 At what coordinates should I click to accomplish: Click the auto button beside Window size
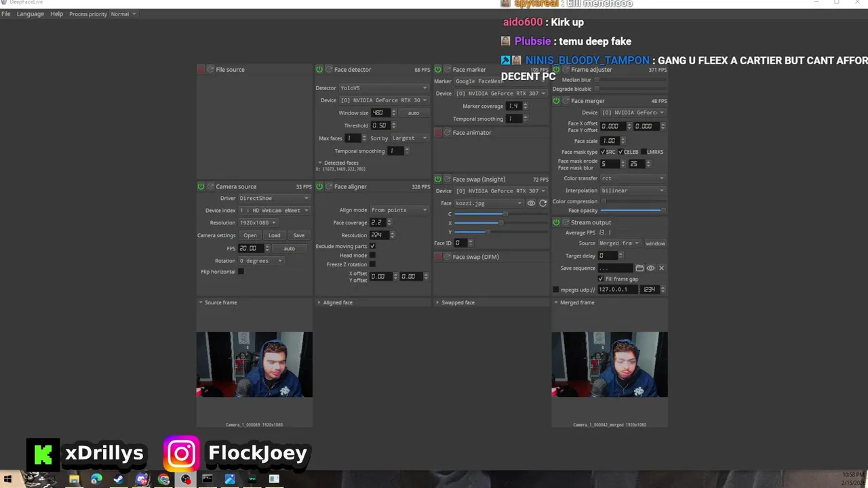[413, 113]
